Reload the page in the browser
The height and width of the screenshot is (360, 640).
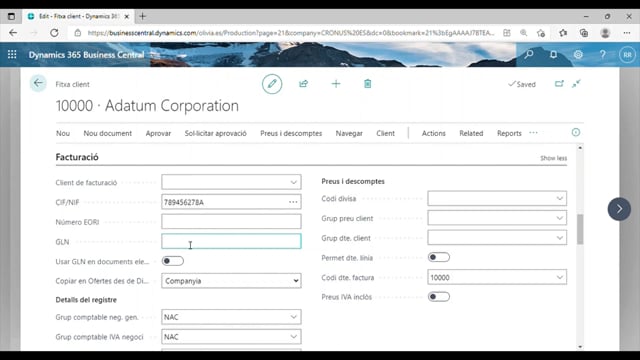[54, 33]
